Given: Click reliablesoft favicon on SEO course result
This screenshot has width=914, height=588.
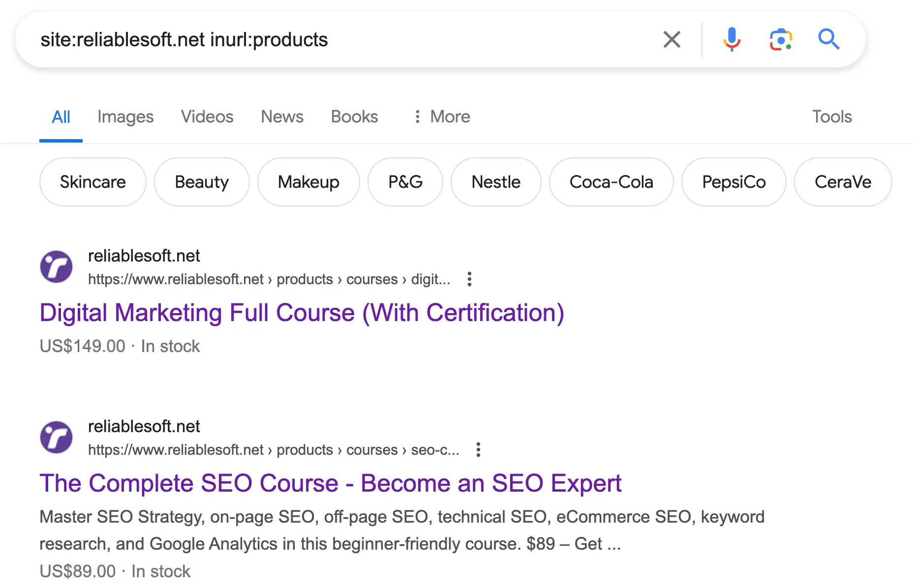Looking at the screenshot, I should (x=56, y=438).
